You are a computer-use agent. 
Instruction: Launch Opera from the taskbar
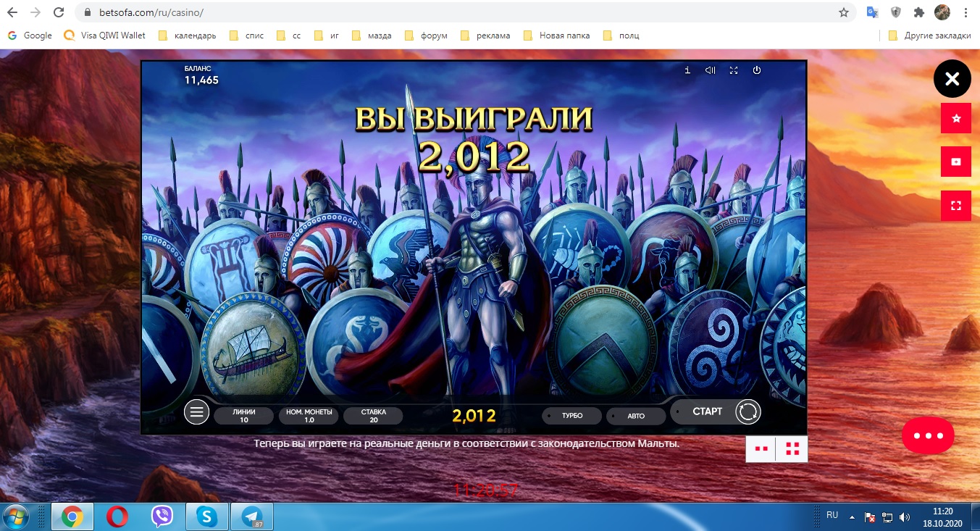click(117, 517)
